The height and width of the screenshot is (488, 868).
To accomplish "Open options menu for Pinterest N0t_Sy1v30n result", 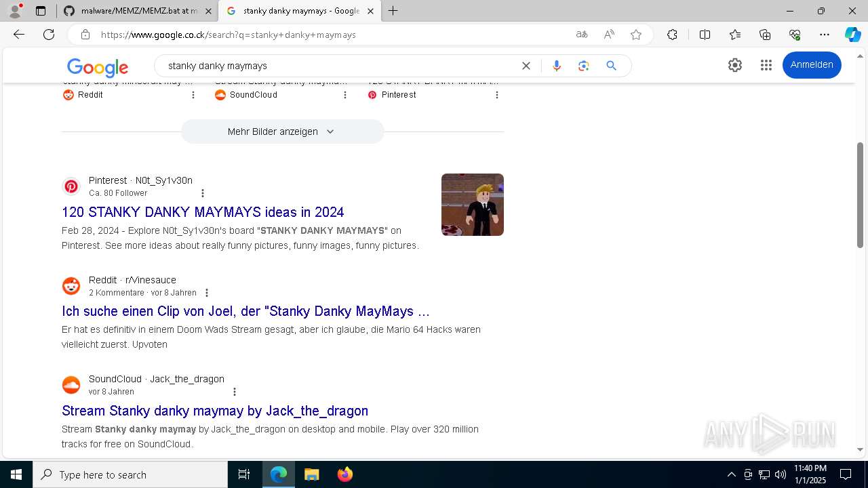I will pyautogui.click(x=202, y=193).
